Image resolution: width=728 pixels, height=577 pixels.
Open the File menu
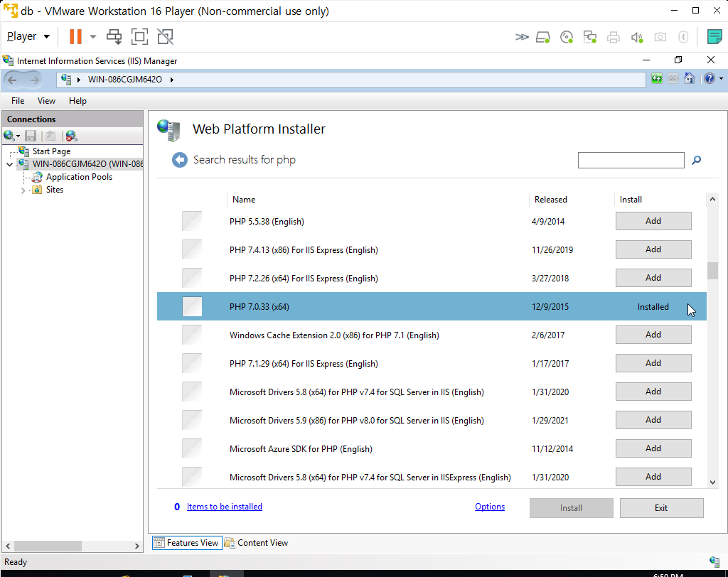coord(18,101)
